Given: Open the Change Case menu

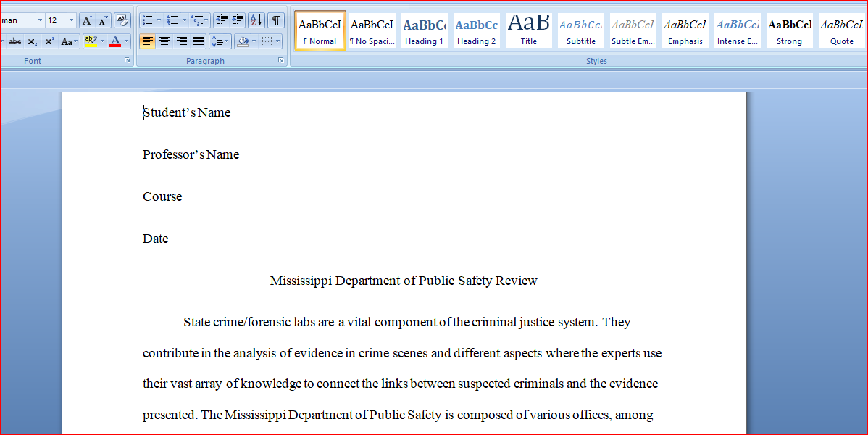Looking at the screenshot, I should click(70, 41).
